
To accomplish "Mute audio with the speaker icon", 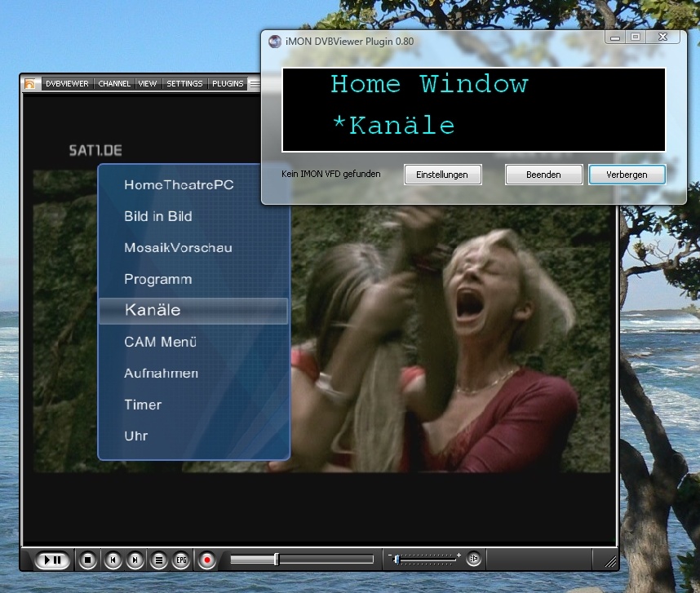I will pyautogui.click(x=474, y=559).
